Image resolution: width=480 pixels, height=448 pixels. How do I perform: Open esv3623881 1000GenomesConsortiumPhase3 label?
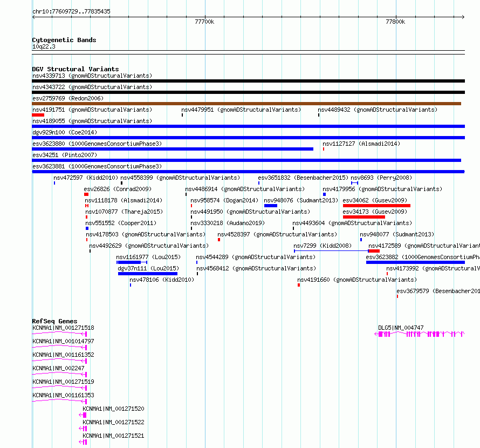click(97, 166)
